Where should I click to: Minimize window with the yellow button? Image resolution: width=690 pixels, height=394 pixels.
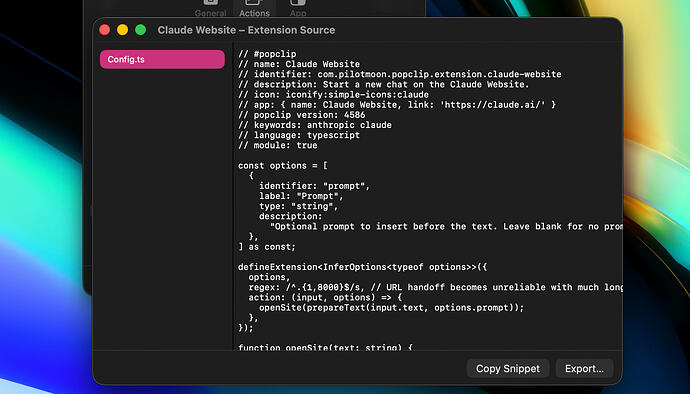(122, 30)
